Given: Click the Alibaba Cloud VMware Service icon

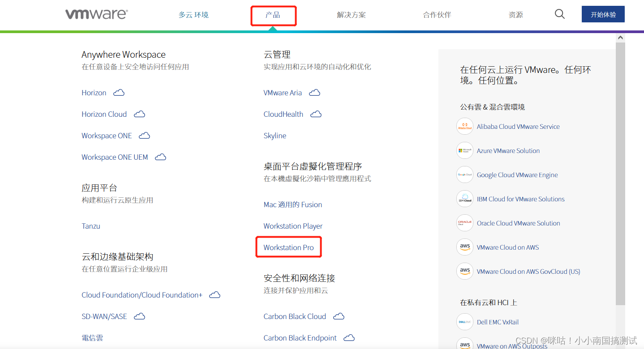Looking at the screenshot, I should click(464, 126).
